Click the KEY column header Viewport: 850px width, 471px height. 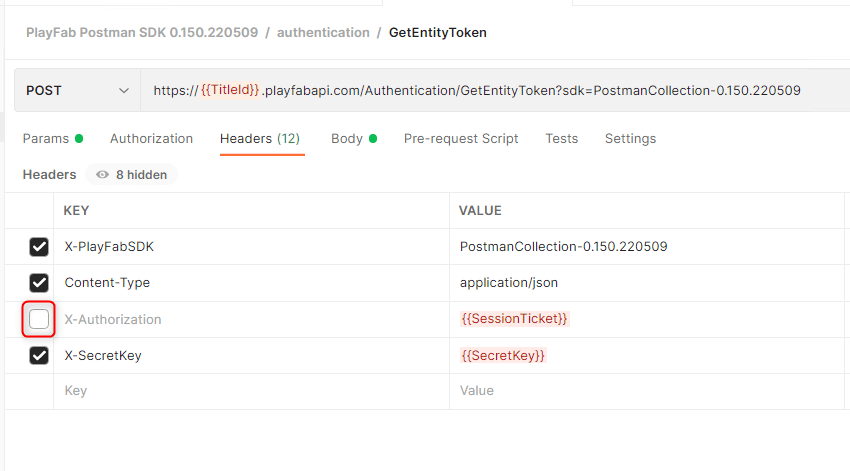pos(76,210)
